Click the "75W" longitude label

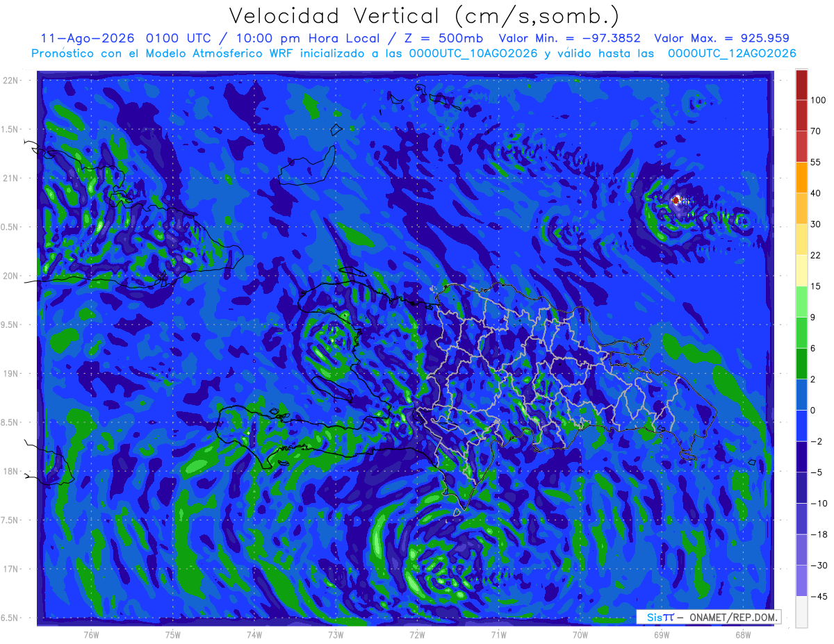pos(172,634)
